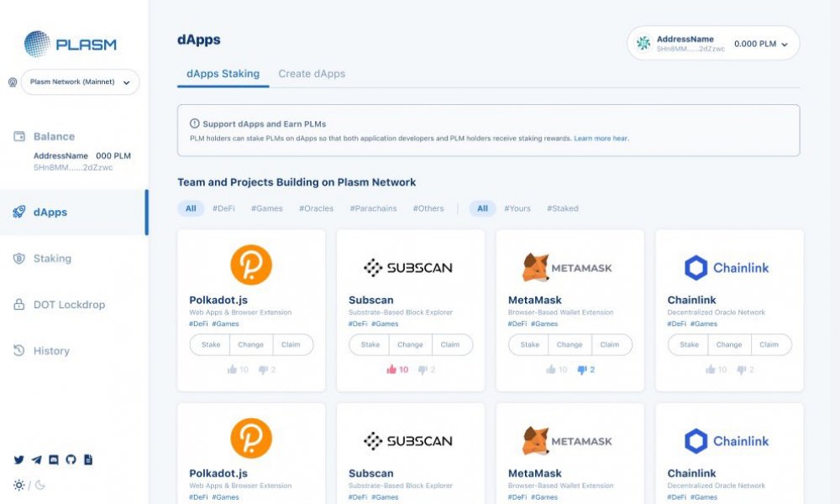Click Change on first MetaMask card

[570, 344]
